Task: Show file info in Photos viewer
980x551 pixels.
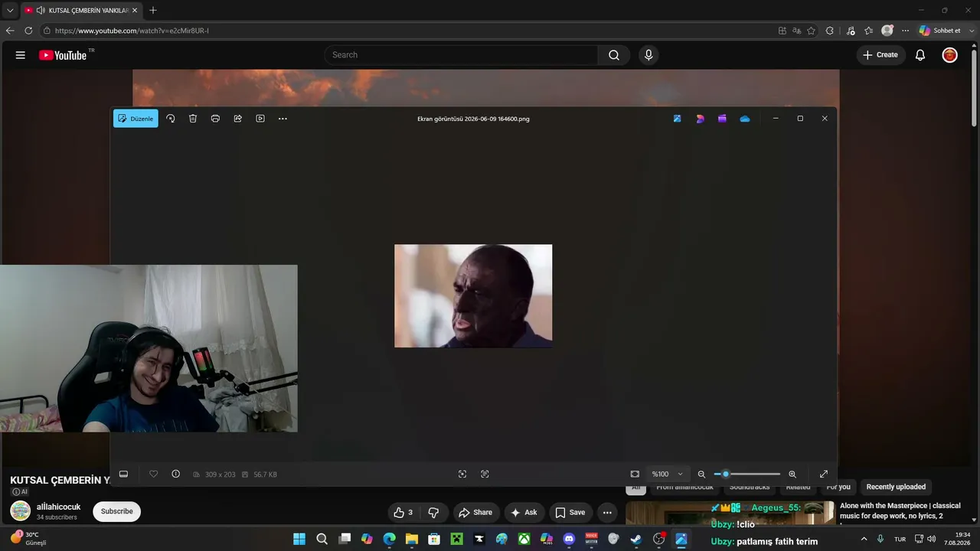Action: 175,474
